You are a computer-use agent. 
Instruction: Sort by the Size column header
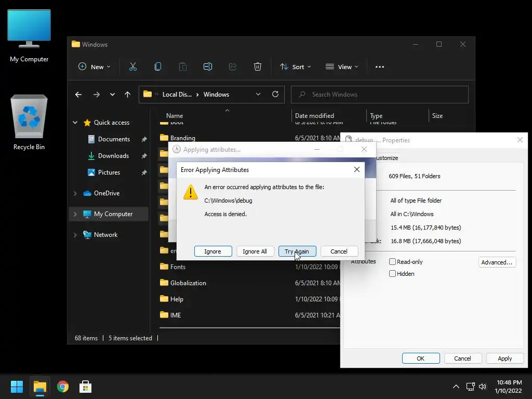(x=437, y=116)
